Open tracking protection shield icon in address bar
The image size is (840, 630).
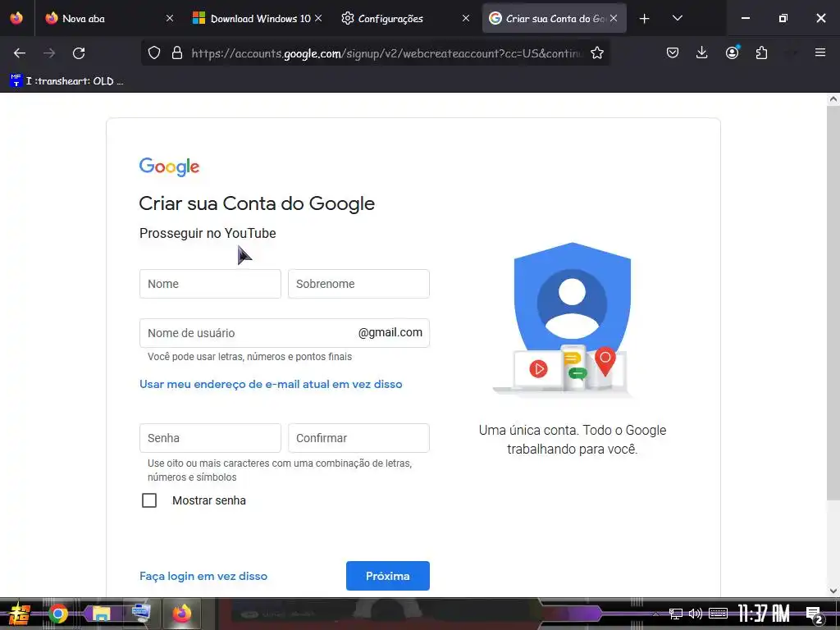point(154,52)
